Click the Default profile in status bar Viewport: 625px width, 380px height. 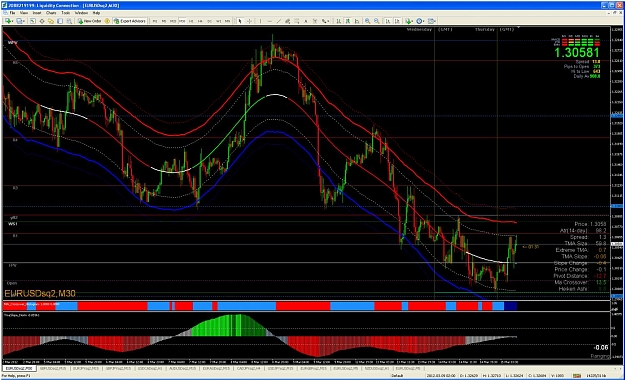click(397, 375)
